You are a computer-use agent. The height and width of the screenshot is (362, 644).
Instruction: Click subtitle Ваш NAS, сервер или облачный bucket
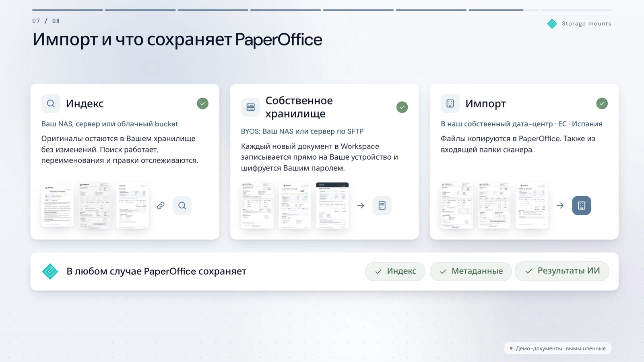(109, 124)
